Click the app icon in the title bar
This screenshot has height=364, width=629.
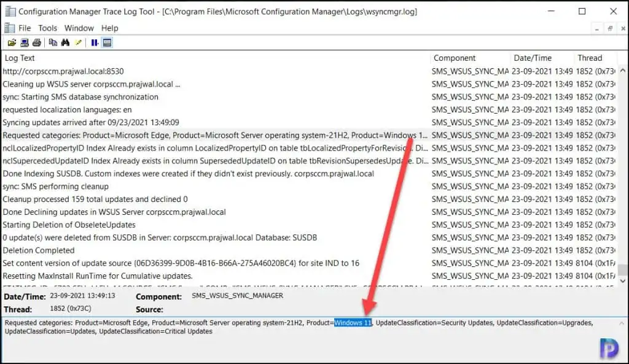click(10, 11)
